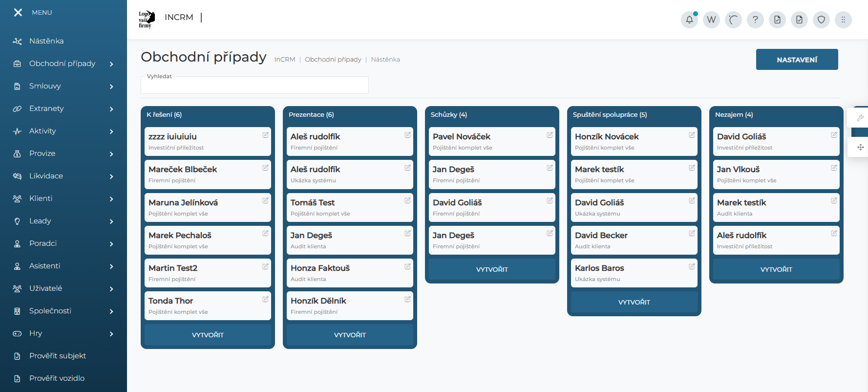Edit the zzzz iuiuiuiu card via pencil icon
The height and width of the screenshot is (392, 868).
pyautogui.click(x=265, y=135)
